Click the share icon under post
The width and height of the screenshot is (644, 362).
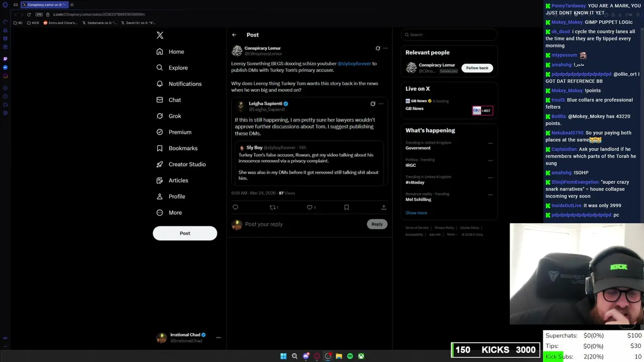click(383, 207)
